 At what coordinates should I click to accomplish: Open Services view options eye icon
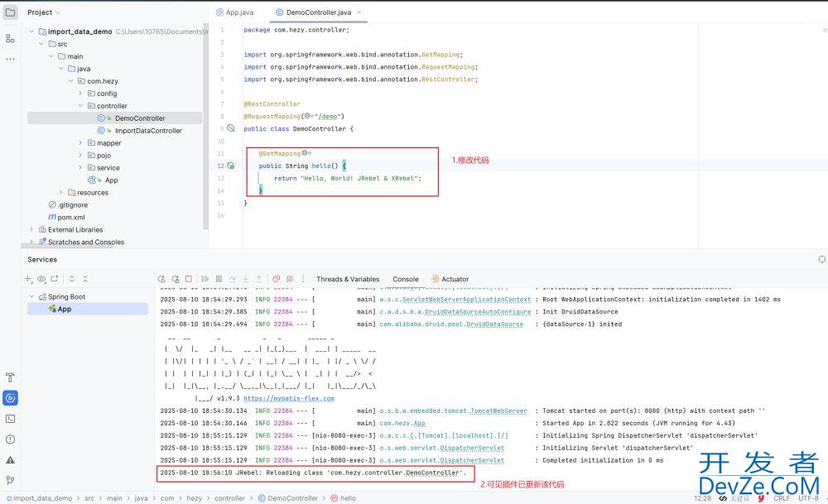(41, 279)
